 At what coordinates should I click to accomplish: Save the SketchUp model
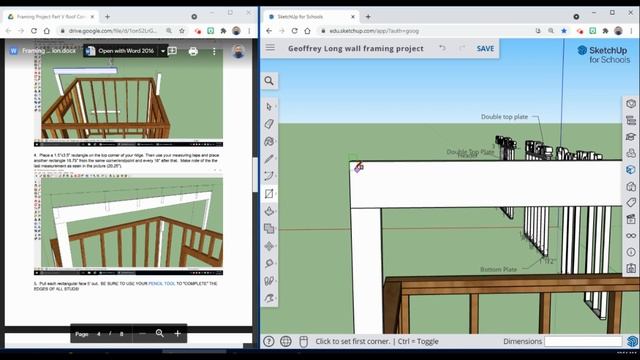click(x=485, y=49)
